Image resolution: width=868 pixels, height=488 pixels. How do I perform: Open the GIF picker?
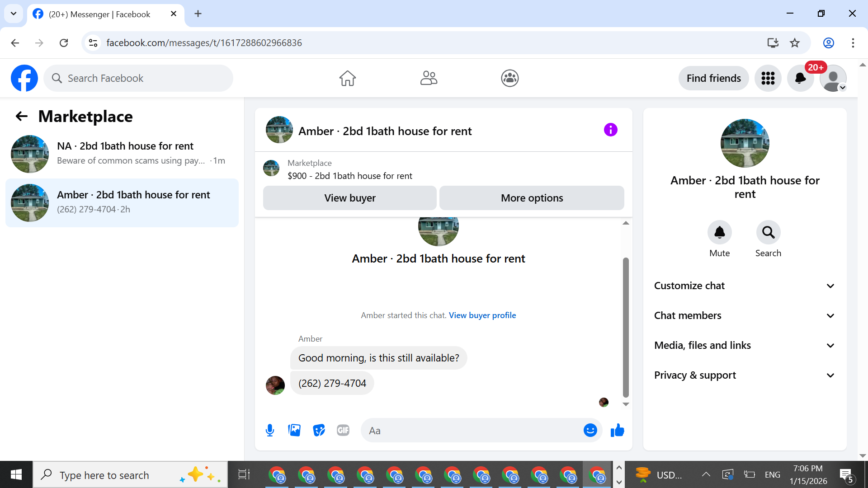tap(343, 430)
